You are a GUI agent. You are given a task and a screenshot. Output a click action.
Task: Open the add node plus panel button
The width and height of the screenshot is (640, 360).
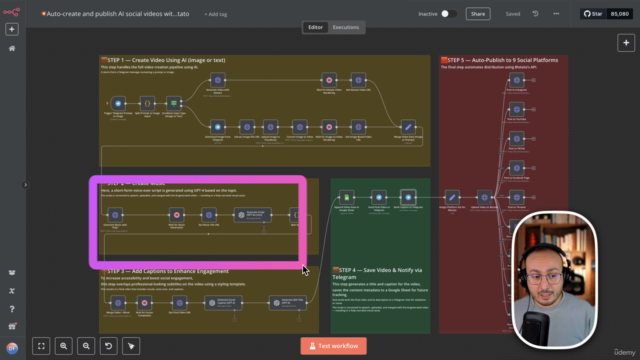626,43
